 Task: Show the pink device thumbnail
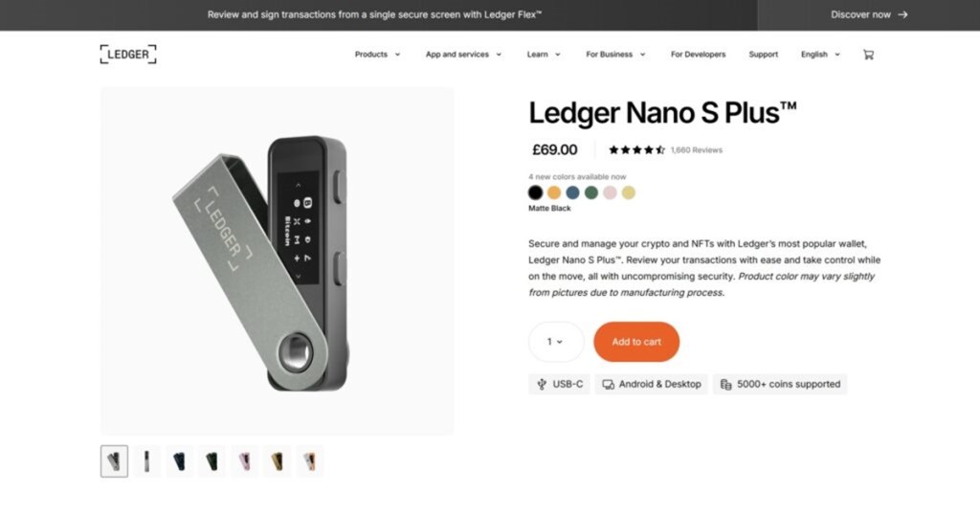coord(244,462)
